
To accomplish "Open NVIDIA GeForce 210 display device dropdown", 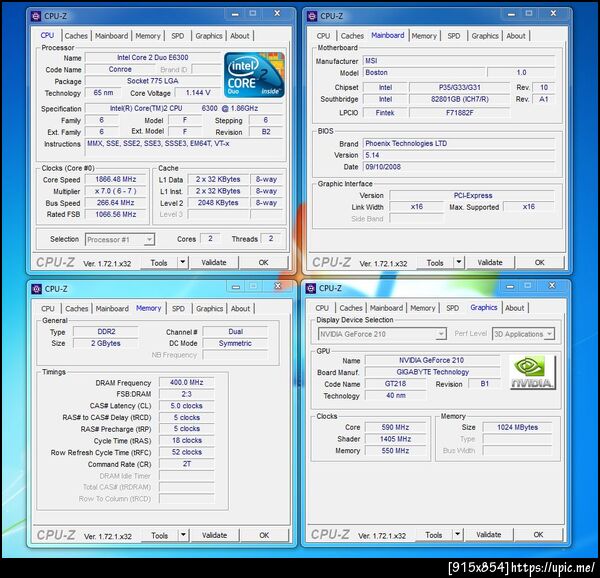I will click(x=382, y=334).
